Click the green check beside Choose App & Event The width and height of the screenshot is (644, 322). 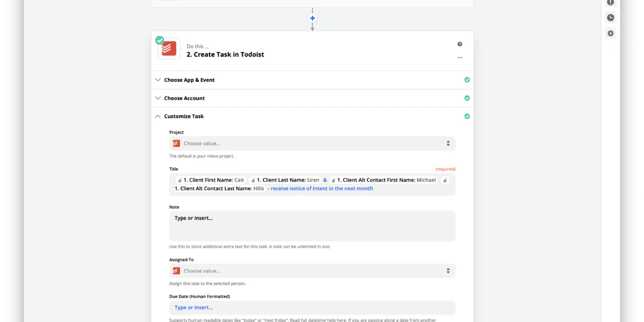467,80
